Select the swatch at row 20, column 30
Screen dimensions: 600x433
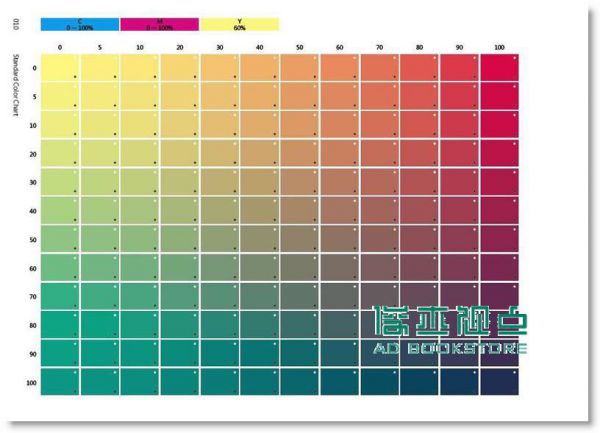click(x=220, y=153)
